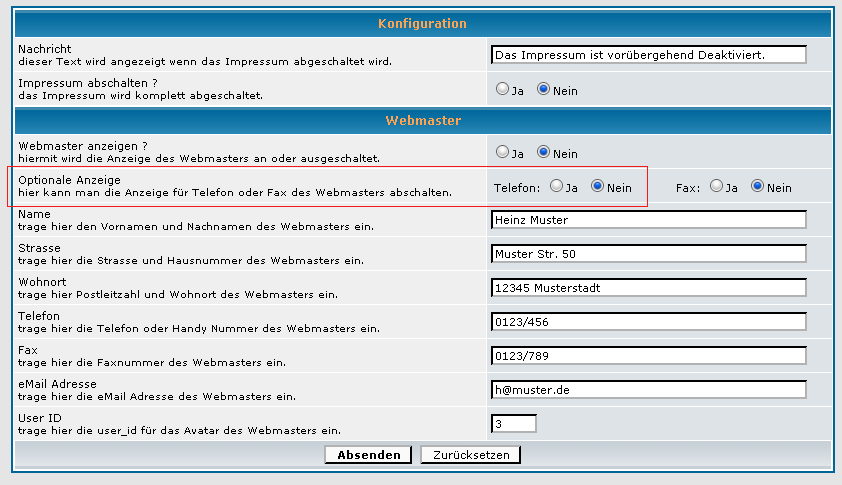Focus the Telefon number field with 0123/456

pyautogui.click(x=648, y=322)
